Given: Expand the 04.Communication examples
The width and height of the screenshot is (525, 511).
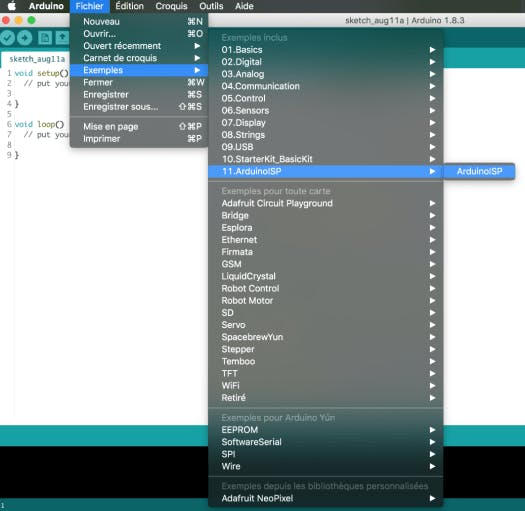Looking at the screenshot, I should coord(325,86).
